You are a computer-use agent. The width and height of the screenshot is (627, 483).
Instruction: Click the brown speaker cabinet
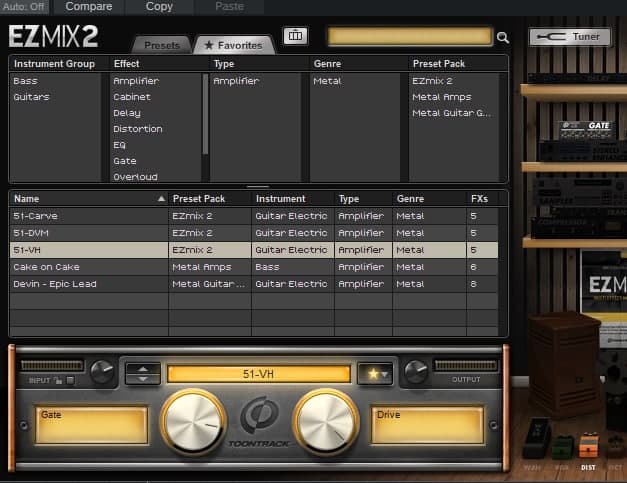click(x=565, y=364)
